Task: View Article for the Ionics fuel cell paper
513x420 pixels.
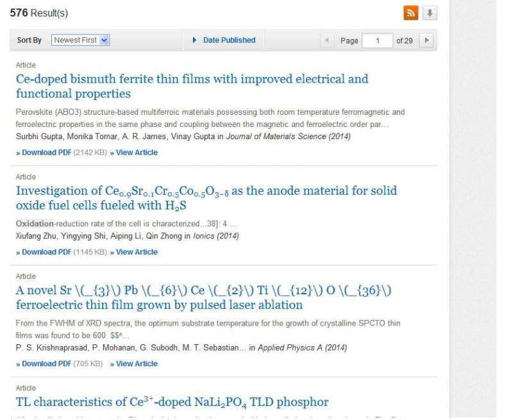Action: pos(136,252)
